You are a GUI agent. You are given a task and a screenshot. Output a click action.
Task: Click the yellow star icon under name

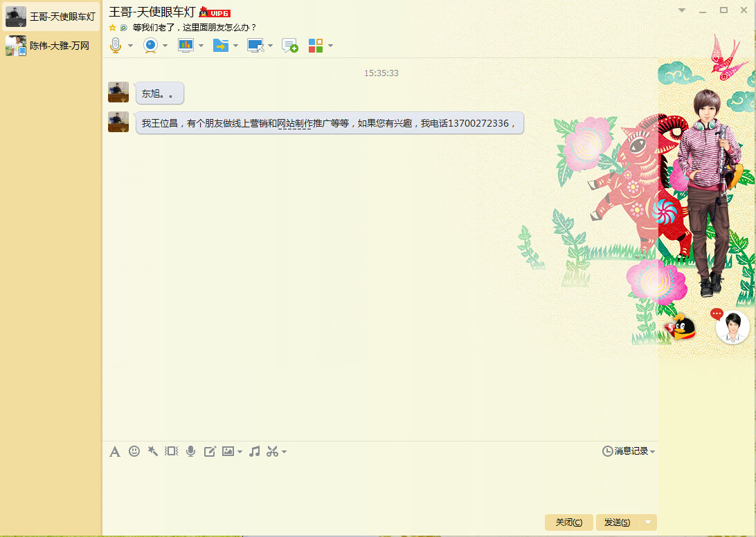click(x=112, y=28)
